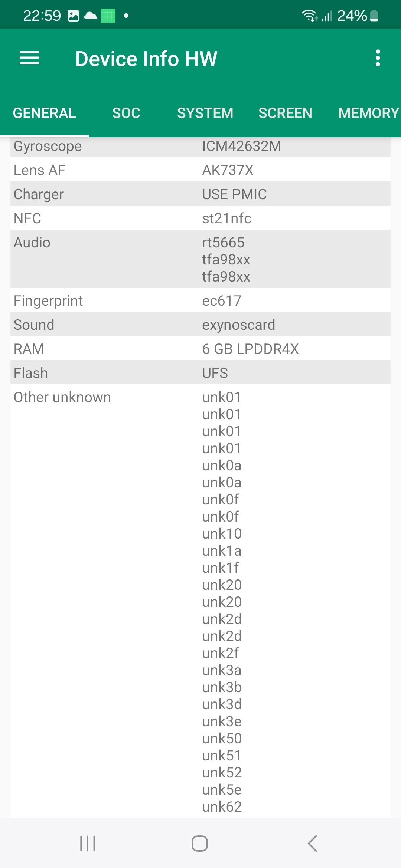Tap the Wi-Fi status icon
401x868 pixels.
309,16
